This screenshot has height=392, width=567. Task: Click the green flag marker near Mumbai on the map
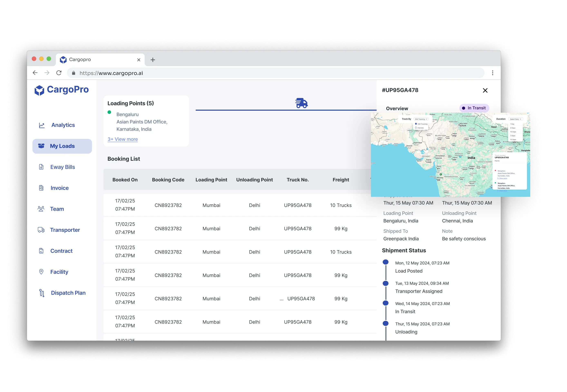pos(441,174)
